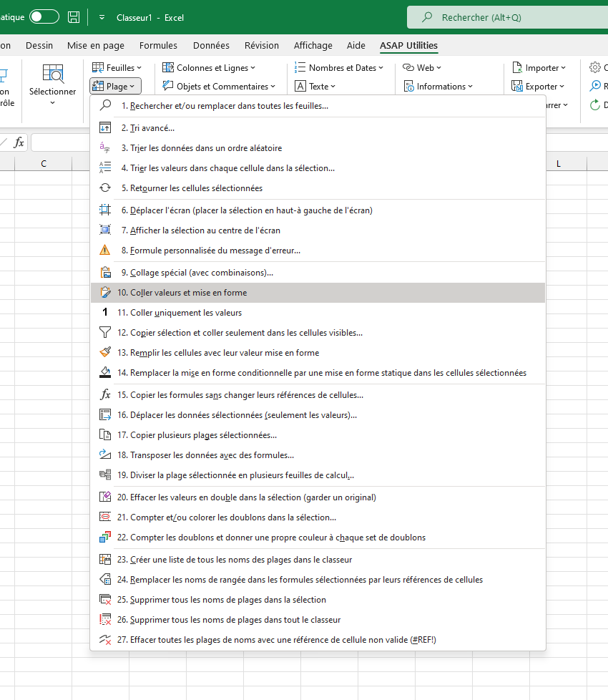Click the funnel icon for visible cells paste
The width and height of the screenshot is (608, 700).
point(105,333)
